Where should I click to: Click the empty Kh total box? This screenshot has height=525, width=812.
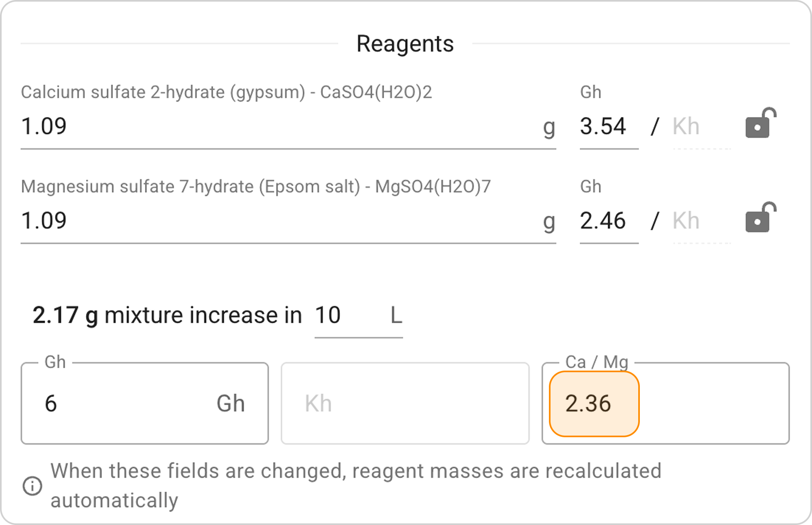[405, 404]
